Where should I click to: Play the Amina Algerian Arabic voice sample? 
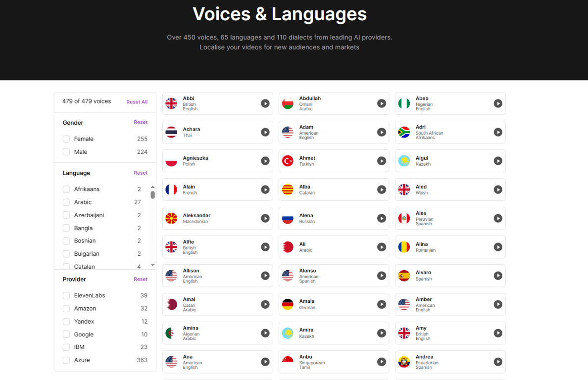point(265,333)
